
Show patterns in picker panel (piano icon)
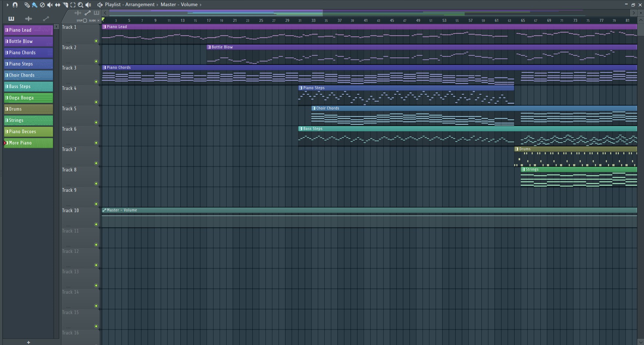[x=11, y=19]
